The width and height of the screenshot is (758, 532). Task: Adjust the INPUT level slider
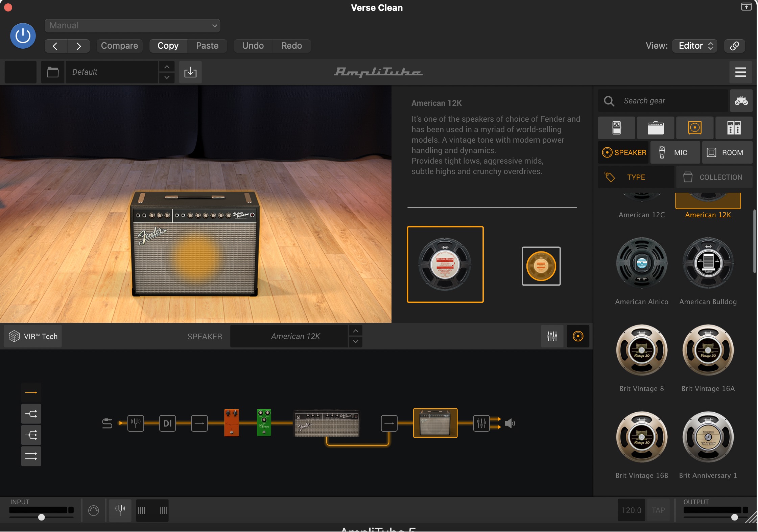[x=41, y=517]
